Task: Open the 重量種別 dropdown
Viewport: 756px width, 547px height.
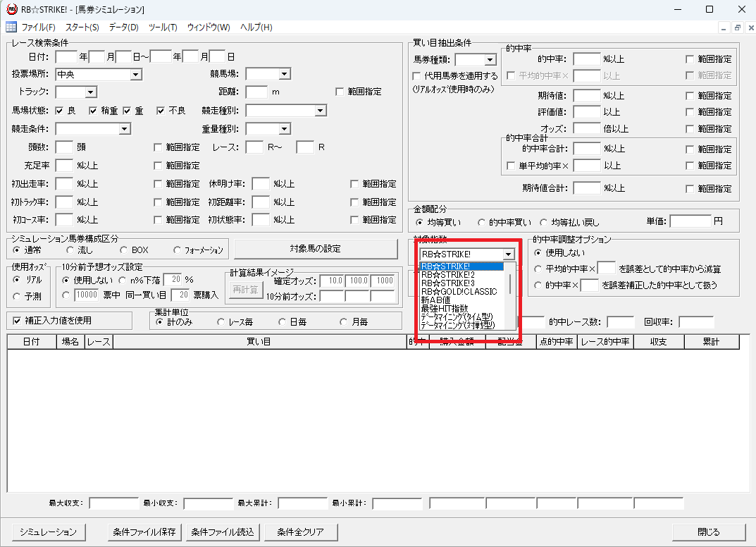Action: 285,129
